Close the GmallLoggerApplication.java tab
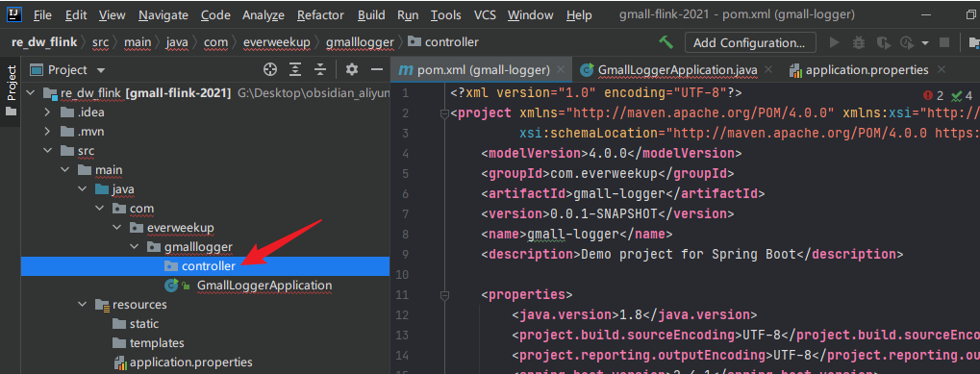Screen dimensions: 980x374 point(768,70)
